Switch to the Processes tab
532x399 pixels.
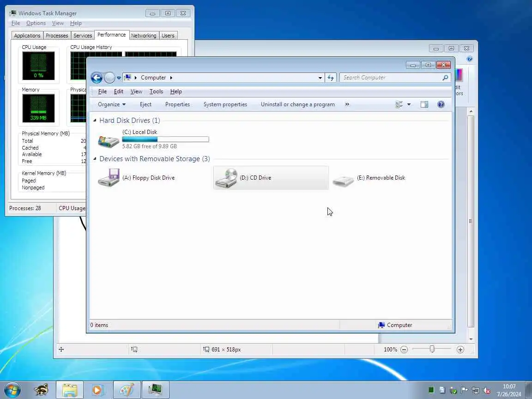tap(57, 36)
